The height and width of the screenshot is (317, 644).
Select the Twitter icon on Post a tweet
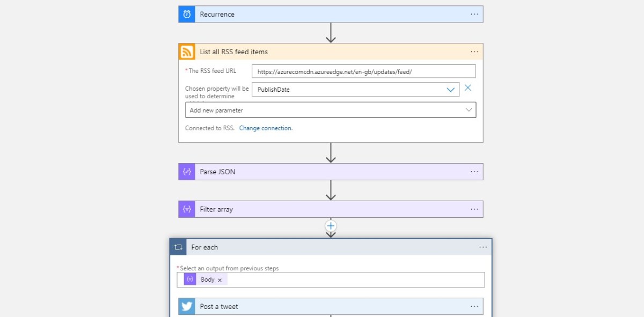186,306
